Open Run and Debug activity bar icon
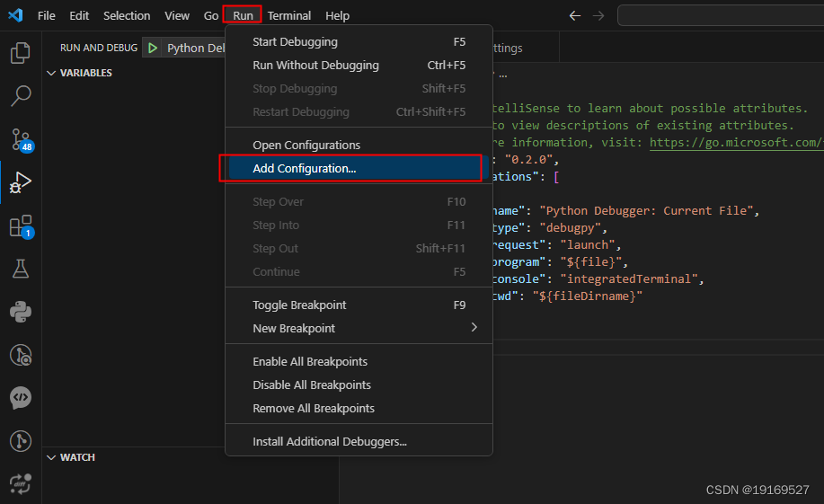This screenshot has height=504, width=824. [21, 182]
